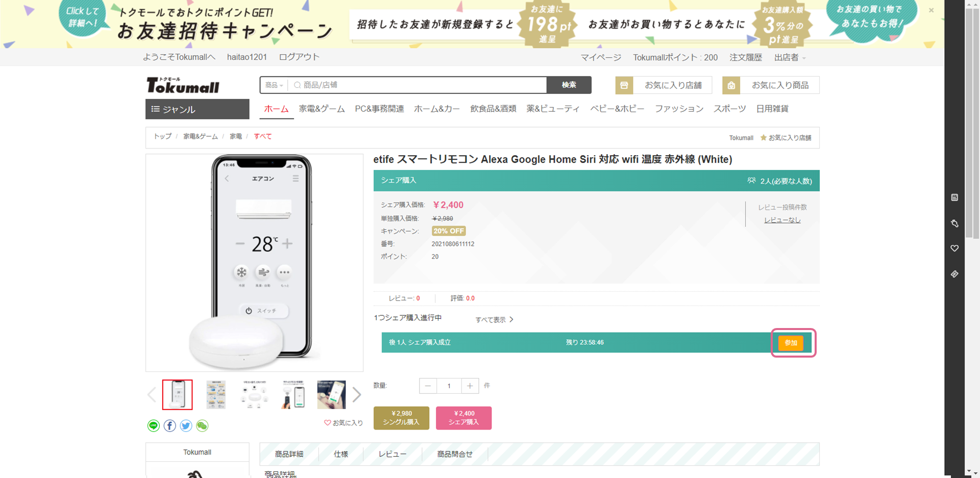Decrease quantity with the minus button

coord(428,386)
